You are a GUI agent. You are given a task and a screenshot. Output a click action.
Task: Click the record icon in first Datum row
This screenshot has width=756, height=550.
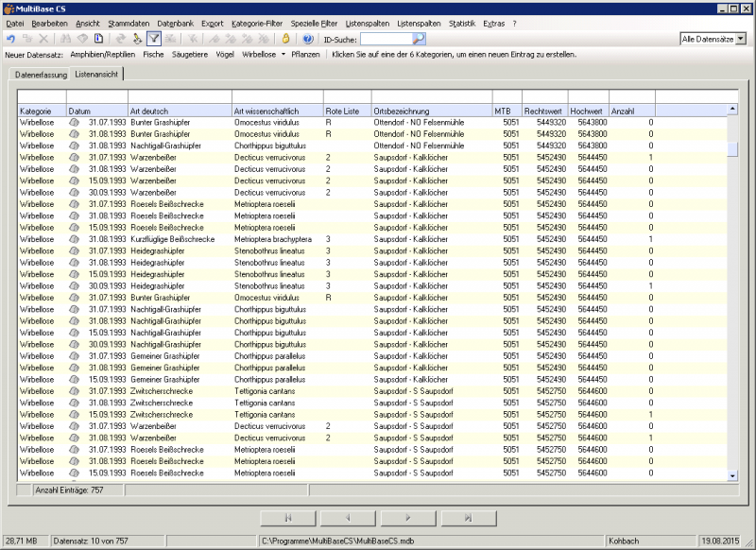tap(75, 122)
